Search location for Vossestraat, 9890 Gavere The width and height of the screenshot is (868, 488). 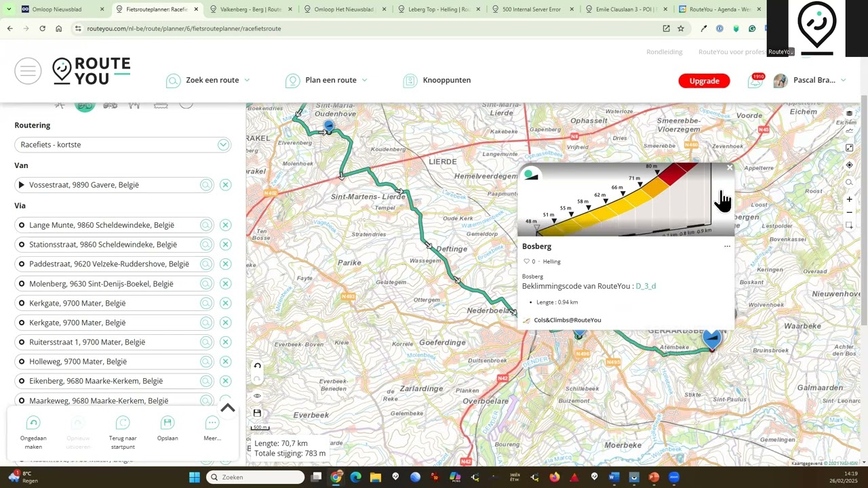pos(206,185)
